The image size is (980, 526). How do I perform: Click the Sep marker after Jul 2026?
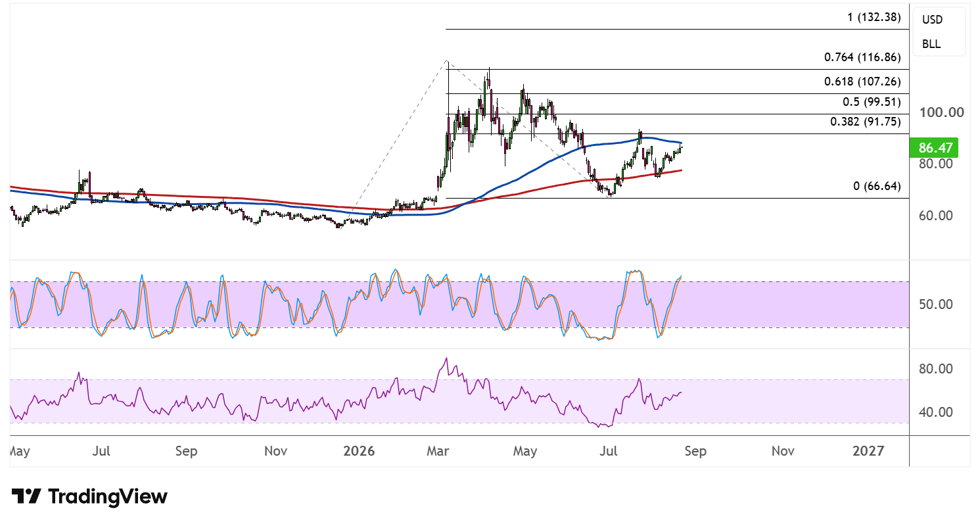pos(695,452)
